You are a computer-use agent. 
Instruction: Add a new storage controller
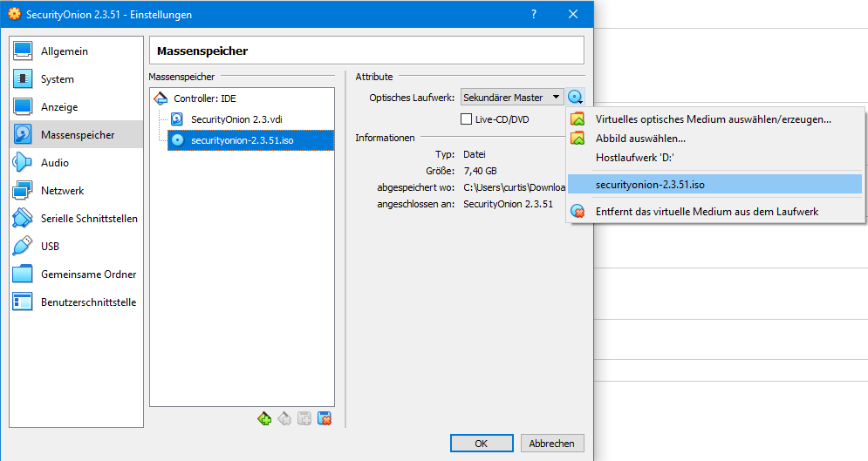[264, 418]
